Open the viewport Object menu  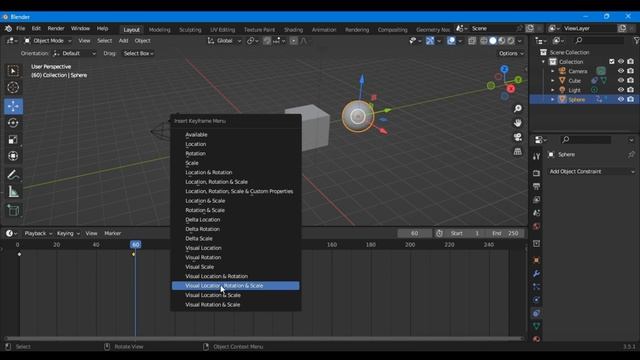[142, 41]
